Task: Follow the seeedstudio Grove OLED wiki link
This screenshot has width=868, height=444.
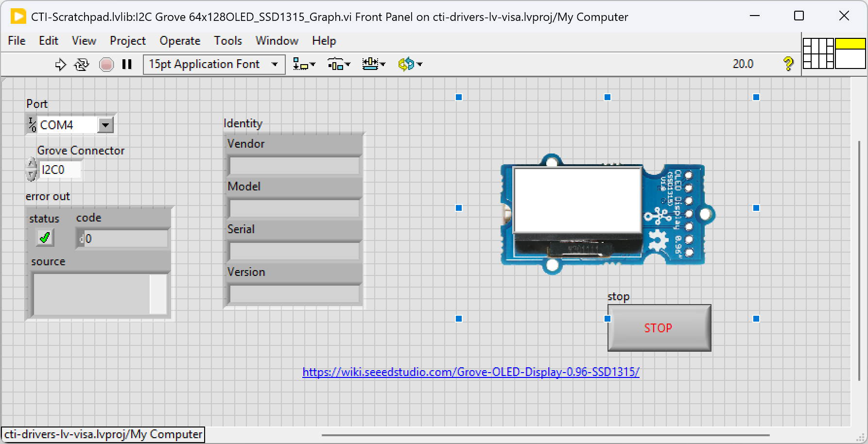Action: 470,371
